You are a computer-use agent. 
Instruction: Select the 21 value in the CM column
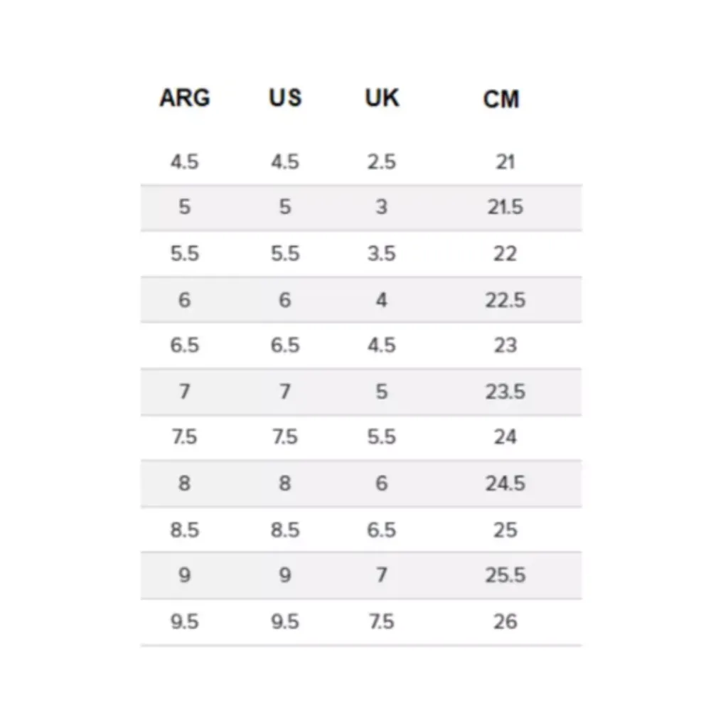tap(505, 161)
